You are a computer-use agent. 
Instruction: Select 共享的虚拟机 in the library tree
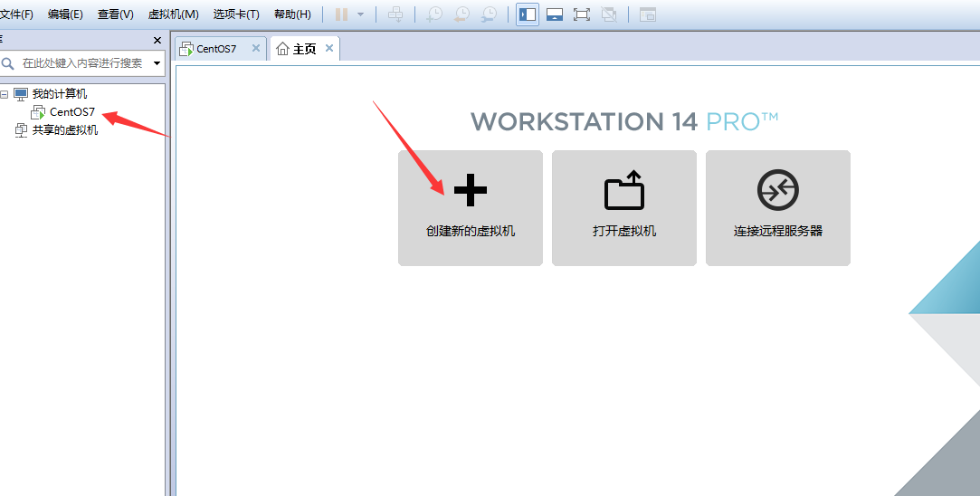point(65,130)
